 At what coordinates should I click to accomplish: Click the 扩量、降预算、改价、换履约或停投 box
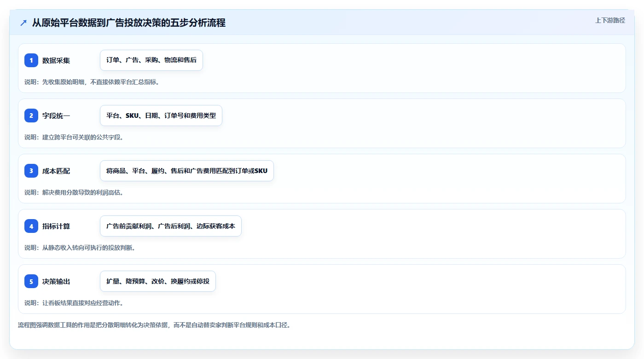point(158,281)
